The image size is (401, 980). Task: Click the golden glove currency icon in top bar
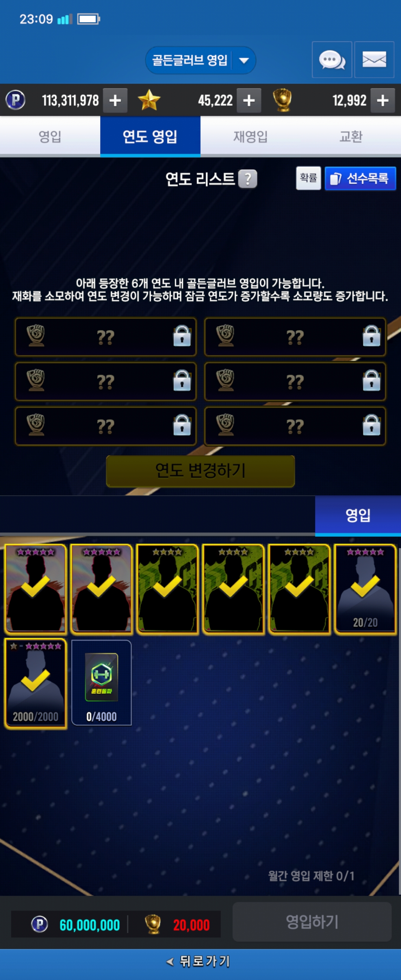click(282, 100)
